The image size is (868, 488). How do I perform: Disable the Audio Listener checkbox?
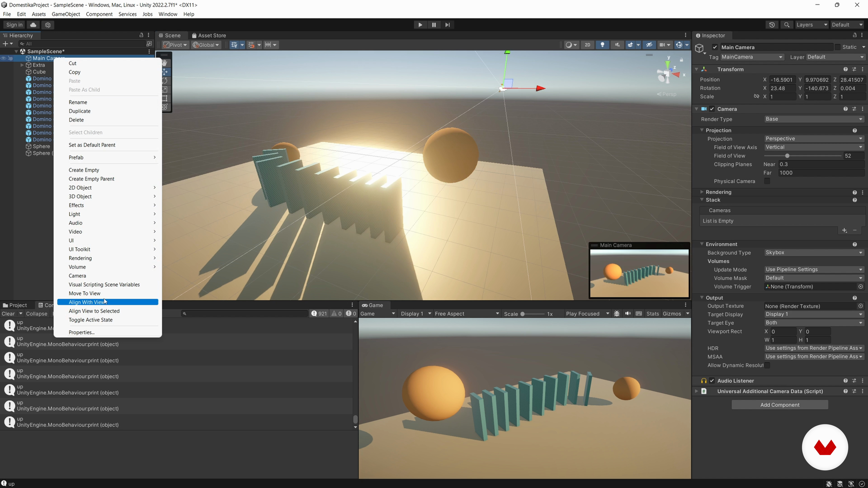(712, 380)
